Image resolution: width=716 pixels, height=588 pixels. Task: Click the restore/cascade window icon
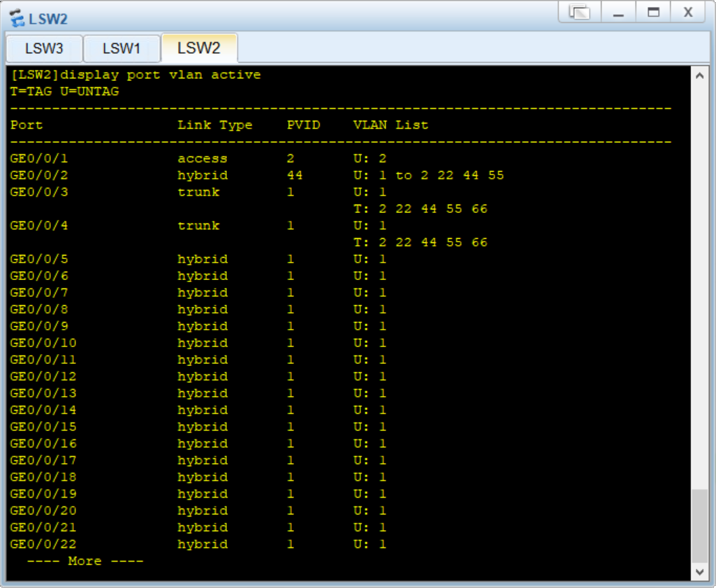tap(580, 12)
